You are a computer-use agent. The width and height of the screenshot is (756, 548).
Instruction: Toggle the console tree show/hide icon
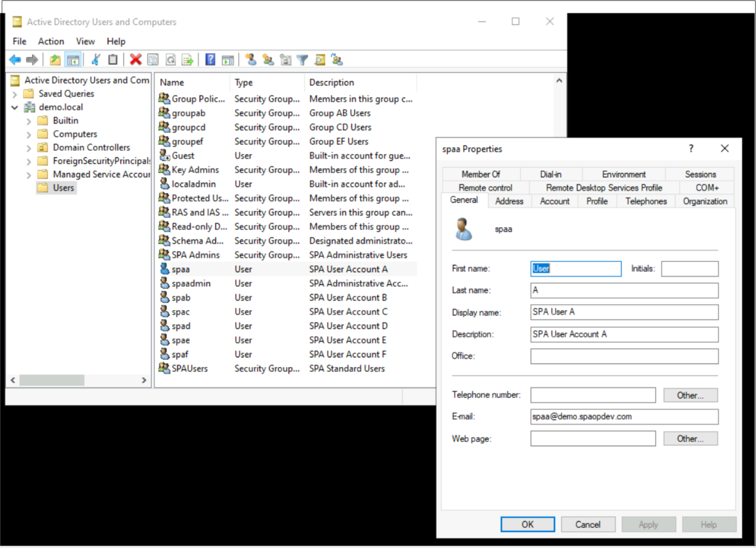tap(73, 60)
